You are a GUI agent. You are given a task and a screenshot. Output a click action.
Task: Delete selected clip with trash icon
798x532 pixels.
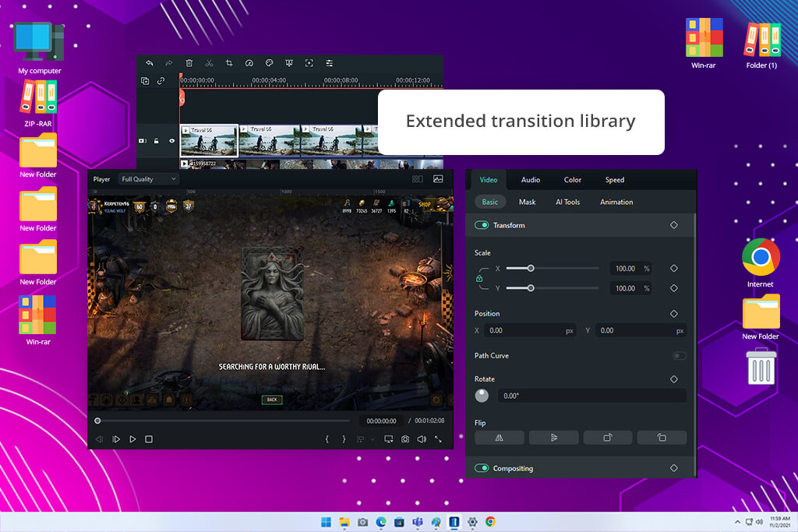[189, 63]
